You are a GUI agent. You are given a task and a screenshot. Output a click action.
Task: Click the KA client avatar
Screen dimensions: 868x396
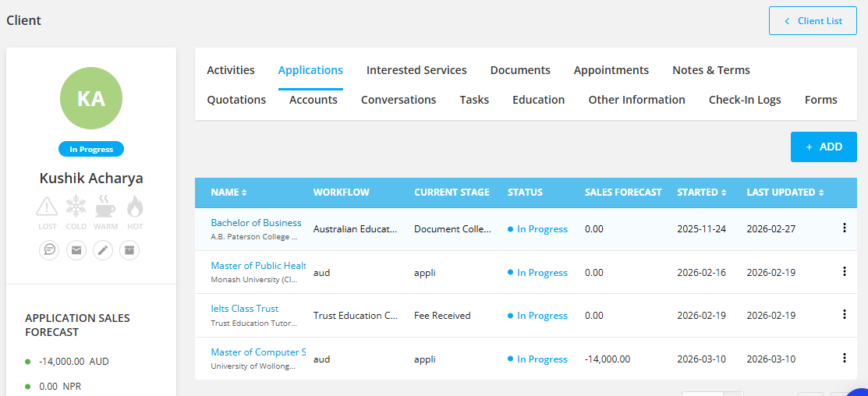pos(91,98)
